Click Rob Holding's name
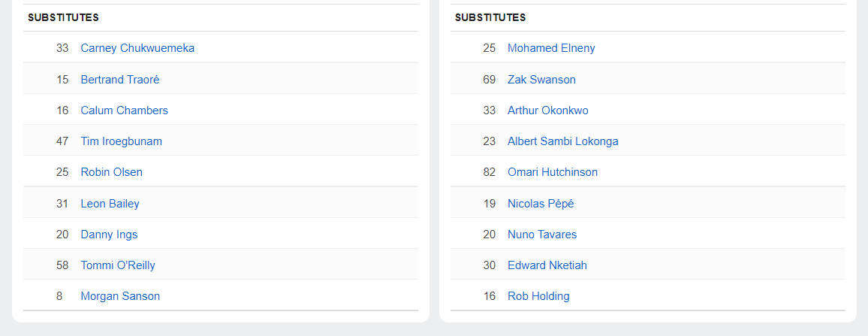868x336 pixels. (538, 296)
